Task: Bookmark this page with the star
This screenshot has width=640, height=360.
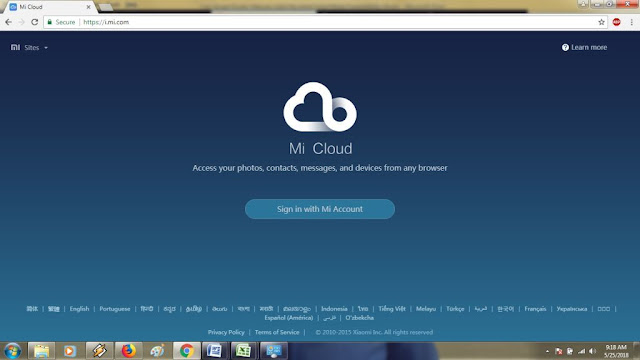Action: [601, 22]
